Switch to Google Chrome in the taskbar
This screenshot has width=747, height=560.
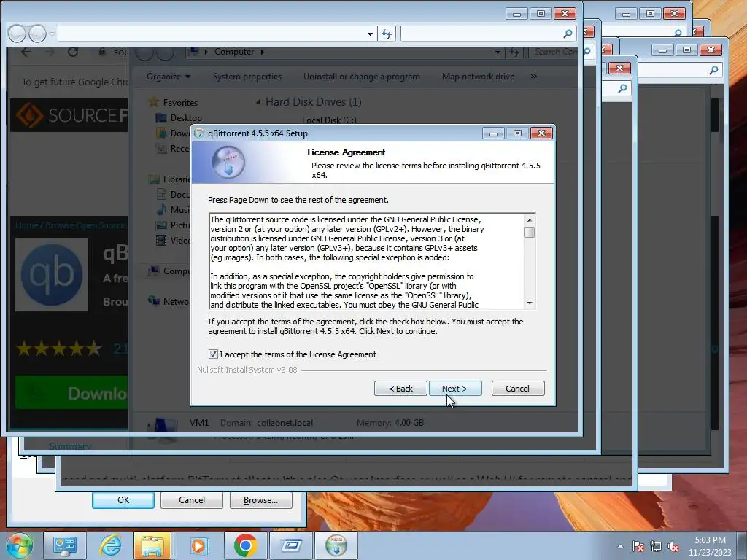(x=245, y=545)
